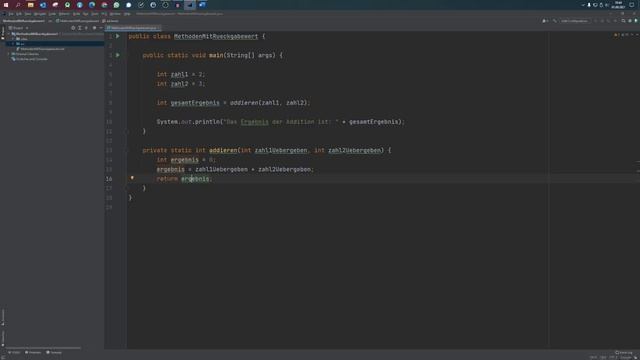Open the Run menu
Viewport: 640px width, 360px height.
tap(85, 14)
